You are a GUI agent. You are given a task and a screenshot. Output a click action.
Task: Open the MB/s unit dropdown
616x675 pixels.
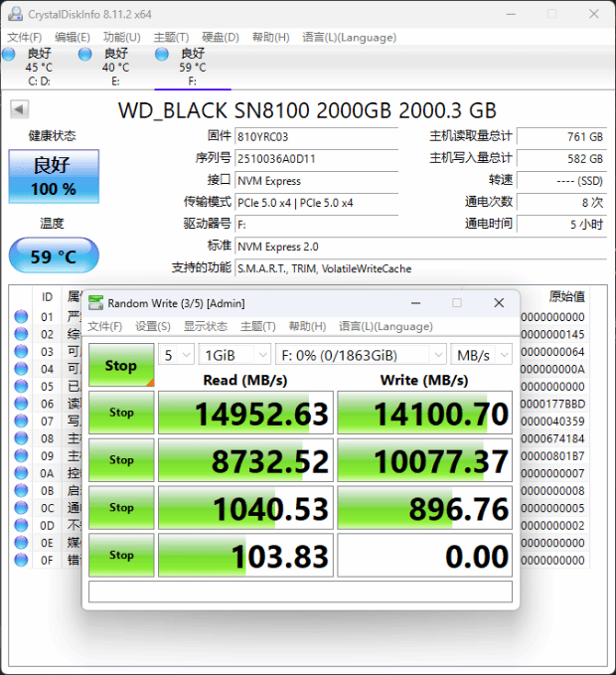coord(481,355)
